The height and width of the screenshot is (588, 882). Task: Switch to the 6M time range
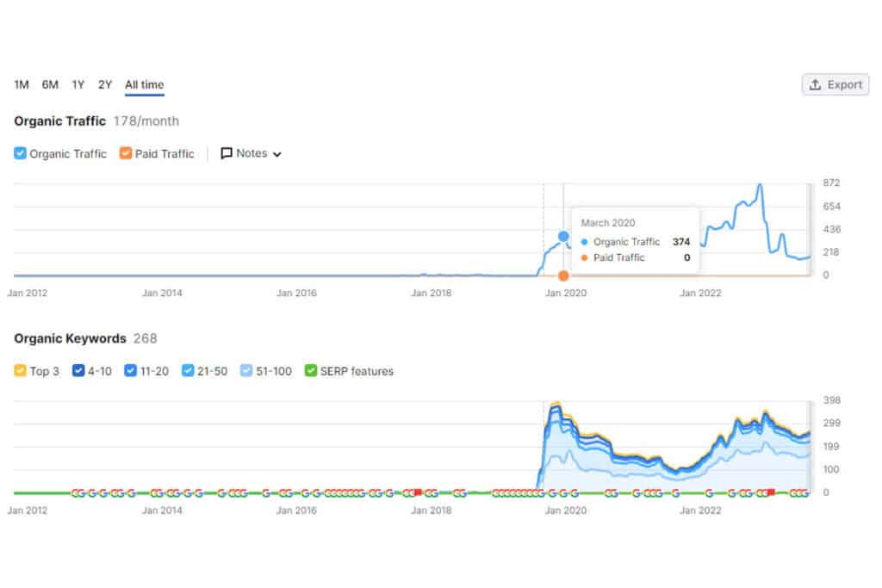pyautogui.click(x=50, y=85)
